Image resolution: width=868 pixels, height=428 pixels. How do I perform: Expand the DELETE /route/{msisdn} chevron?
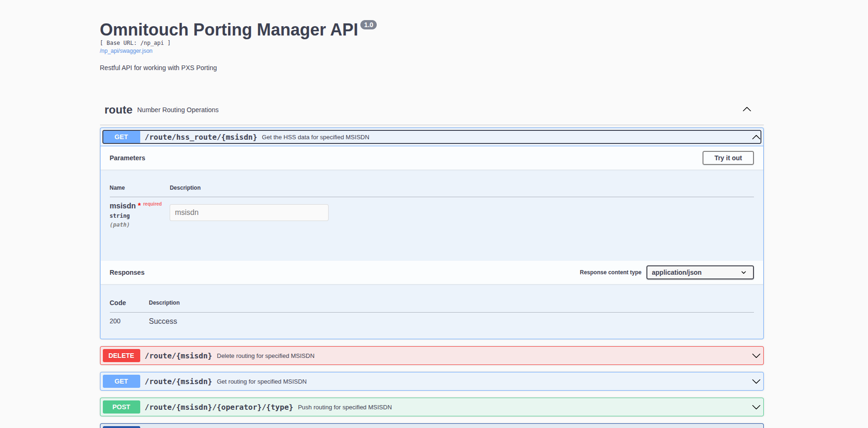pos(756,356)
